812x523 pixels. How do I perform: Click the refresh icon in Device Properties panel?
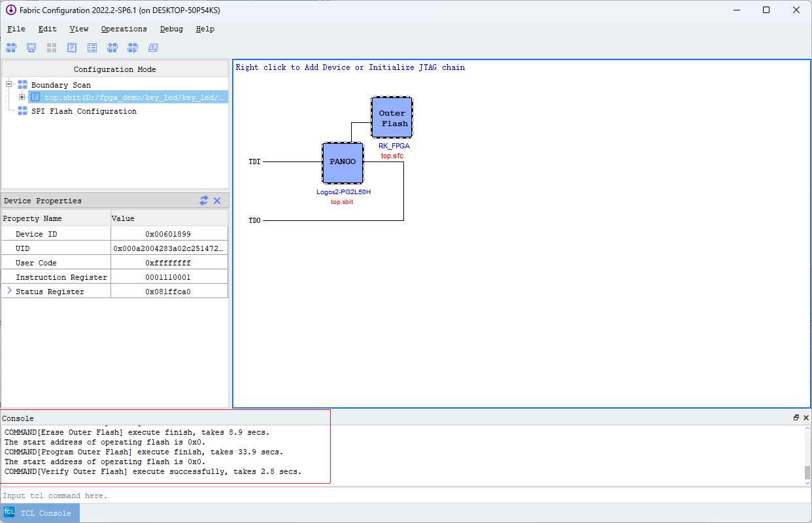(203, 200)
